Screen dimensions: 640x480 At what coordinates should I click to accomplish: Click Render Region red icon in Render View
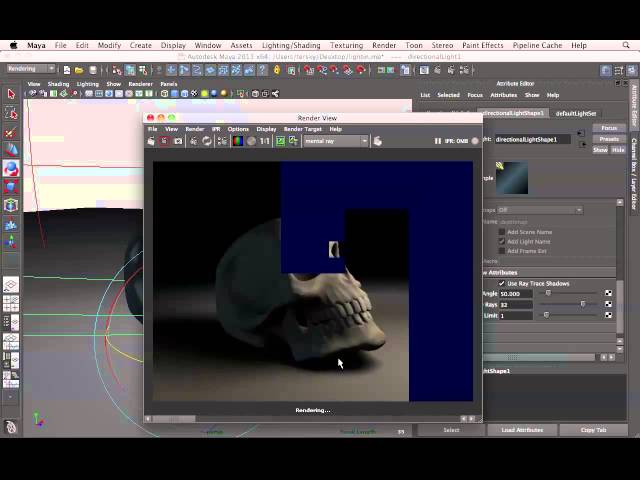point(164,141)
